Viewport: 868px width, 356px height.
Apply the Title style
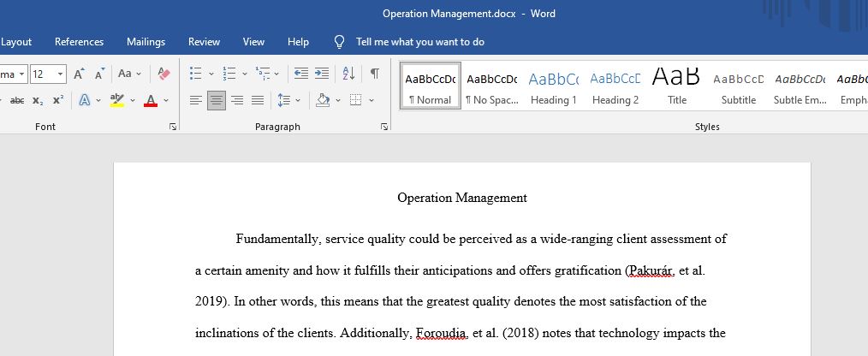pos(677,86)
